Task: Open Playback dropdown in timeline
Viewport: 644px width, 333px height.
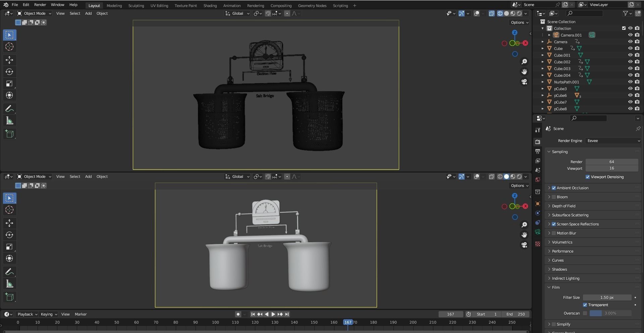Action: coord(27,314)
